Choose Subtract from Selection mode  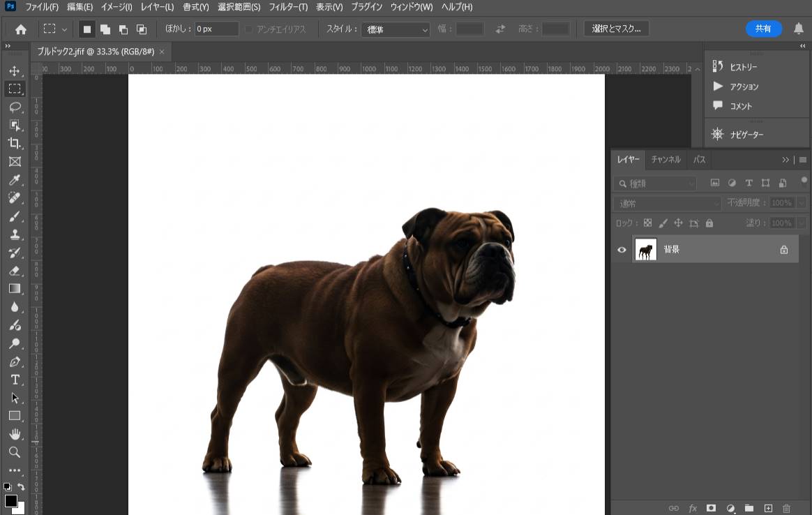(123, 29)
